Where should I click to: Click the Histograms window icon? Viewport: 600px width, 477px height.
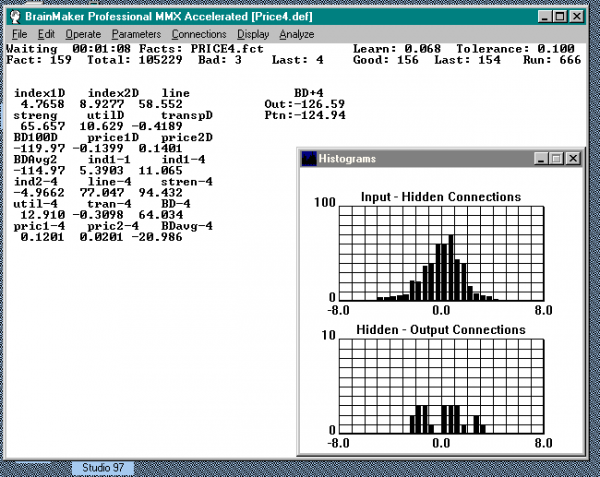(x=309, y=159)
